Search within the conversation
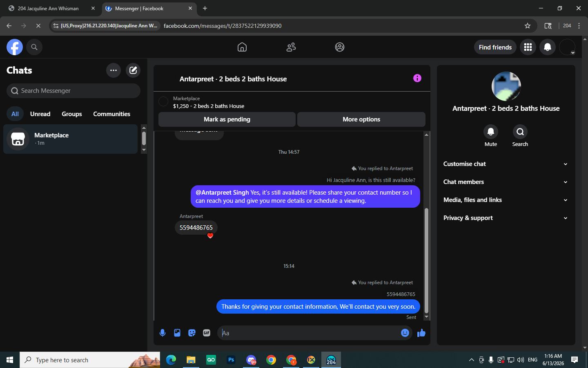Viewport: 588px width, 368px height. (520, 132)
